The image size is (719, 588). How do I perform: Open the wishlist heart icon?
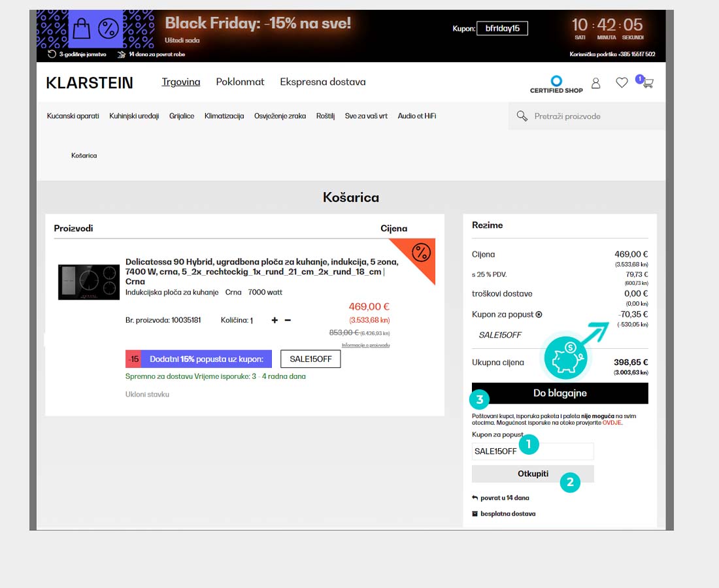[x=622, y=82]
